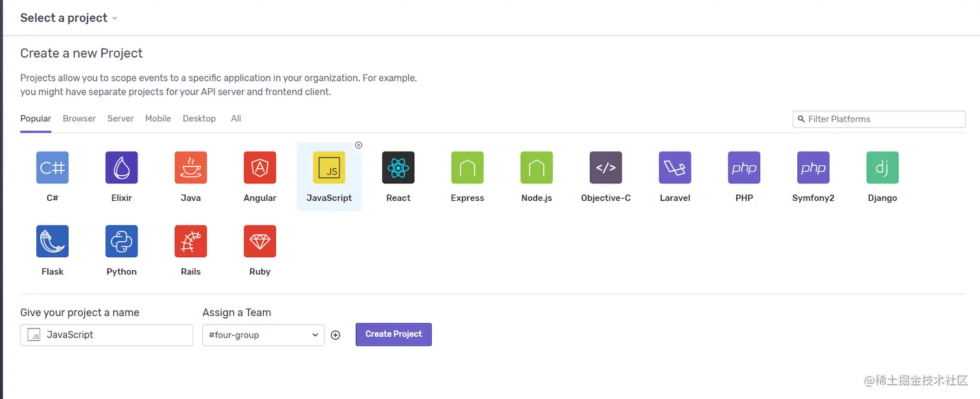Click the "Assign a Team" label
Viewport: 980px width, 399px height.
point(237,312)
